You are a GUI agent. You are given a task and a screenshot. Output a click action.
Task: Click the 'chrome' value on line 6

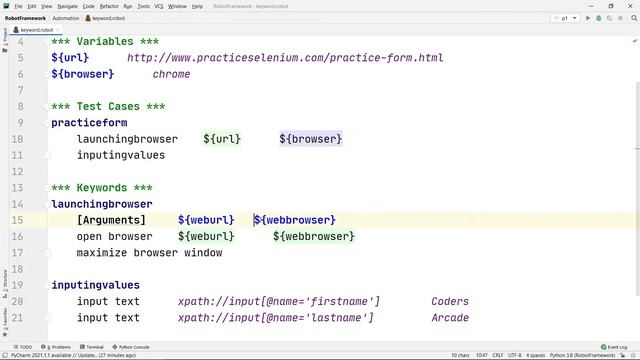click(171, 74)
